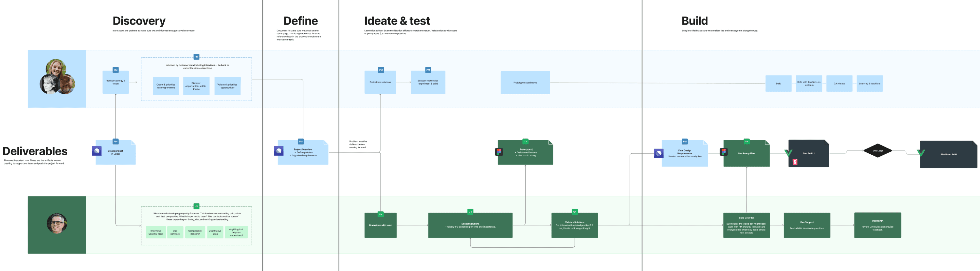The height and width of the screenshot is (271, 980).
Task: Click the Storybook icon on Dev Build 1
Action: point(795,162)
